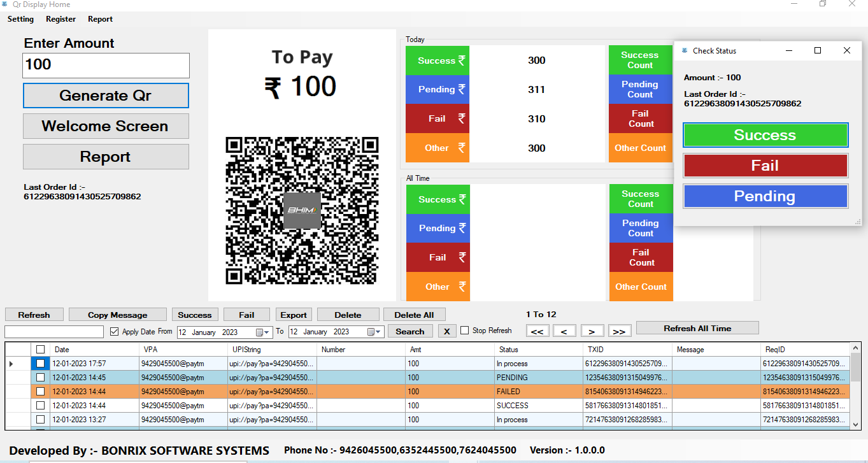The width and height of the screenshot is (868, 463).
Task: Click the BHIM logo in the QR code
Action: 302,210
